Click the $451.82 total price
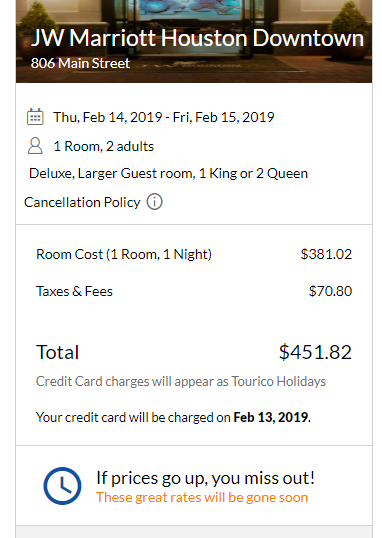 point(315,352)
